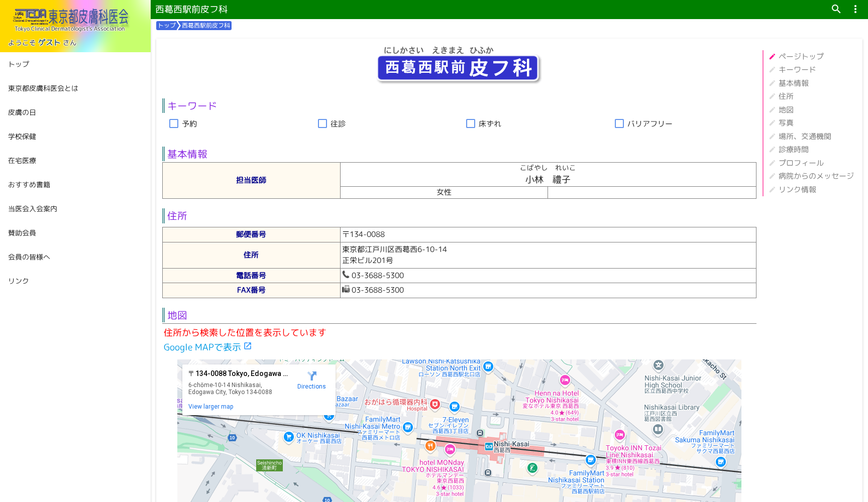Click the orange restaurant marker on the map

431,445
